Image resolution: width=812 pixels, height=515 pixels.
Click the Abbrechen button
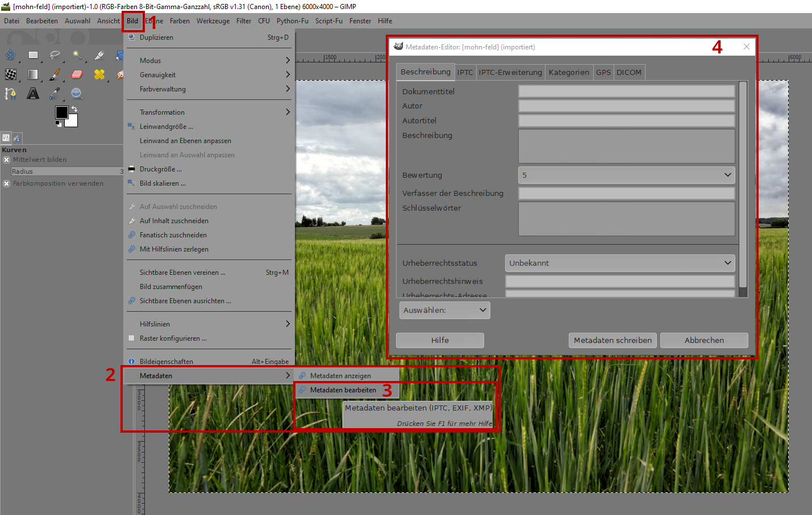[703, 340]
